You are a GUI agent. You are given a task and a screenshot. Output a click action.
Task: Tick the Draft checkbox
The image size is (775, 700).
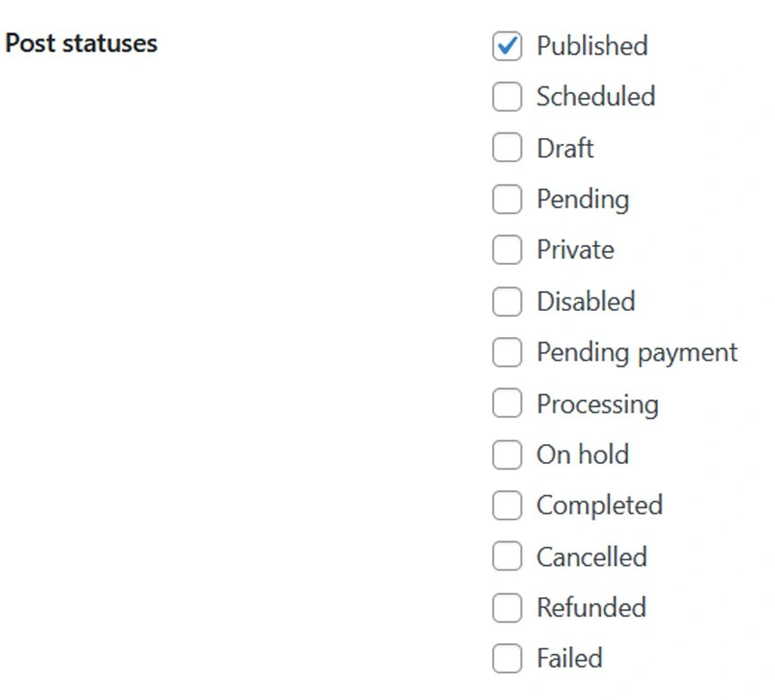507,148
